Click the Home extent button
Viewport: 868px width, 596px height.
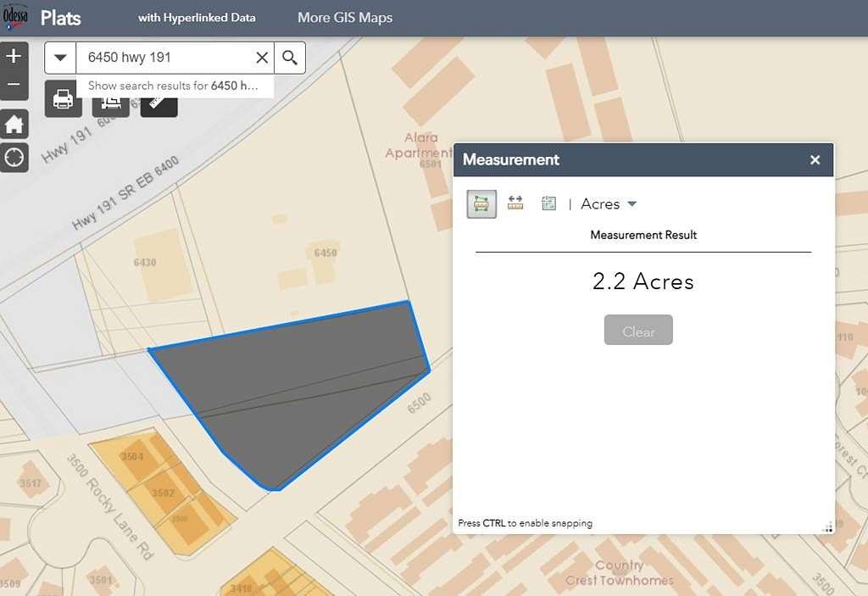tap(14, 124)
